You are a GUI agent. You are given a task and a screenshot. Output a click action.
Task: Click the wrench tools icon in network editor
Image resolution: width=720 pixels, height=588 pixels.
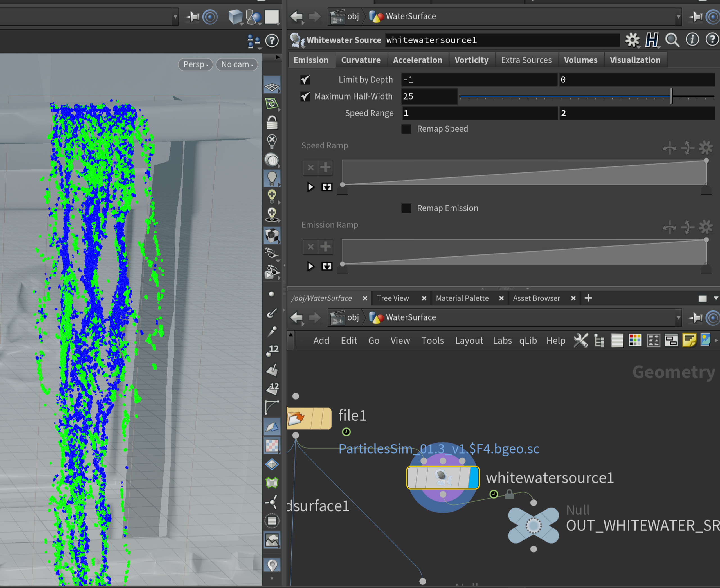[x=581, y=340]
